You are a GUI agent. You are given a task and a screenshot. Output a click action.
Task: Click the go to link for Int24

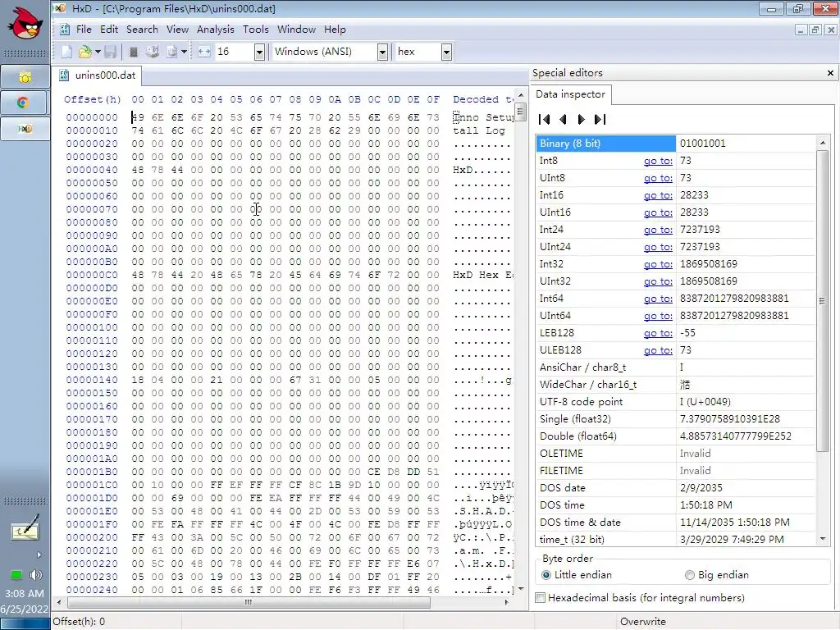658,230
